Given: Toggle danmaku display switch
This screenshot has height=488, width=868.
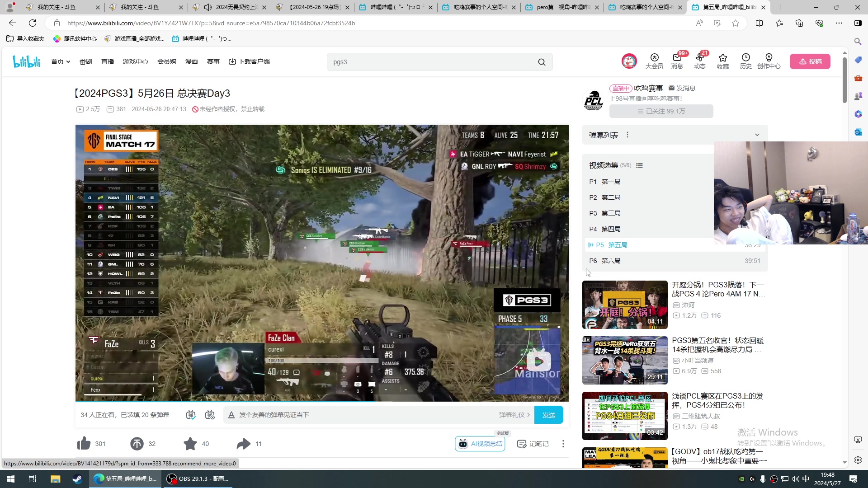Looking at the screenshot, I should click(x=191, y=415).
